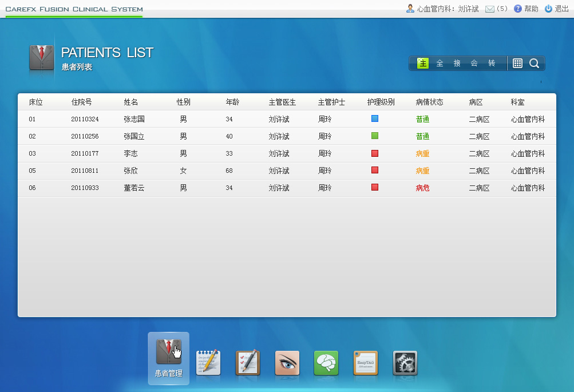Open the (5) unread messages count
This screenshot has height=392, width=574.
(502, 9)
